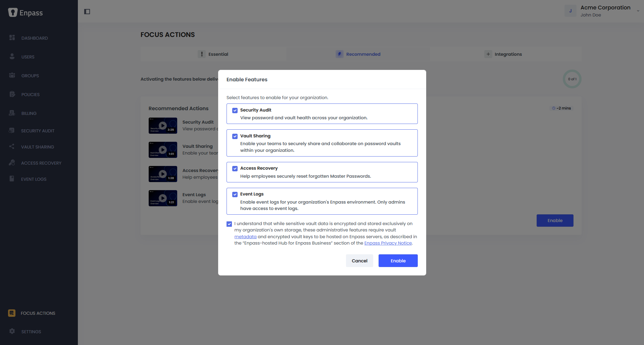The image size is (644, 345).
Task: Switch to the Essential tab
Action: (213, 54)
